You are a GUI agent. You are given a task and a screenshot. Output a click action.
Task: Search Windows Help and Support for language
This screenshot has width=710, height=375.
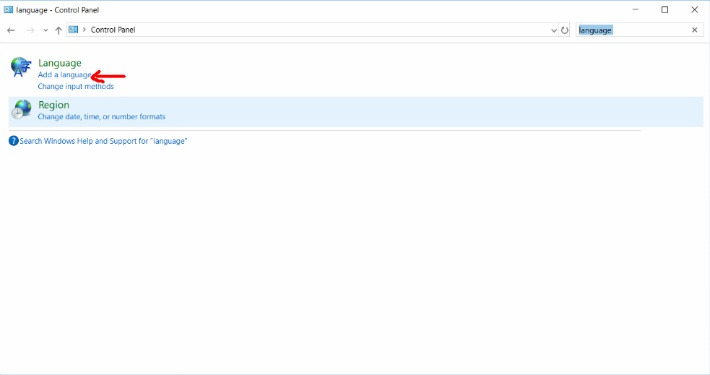click(103, 141)
